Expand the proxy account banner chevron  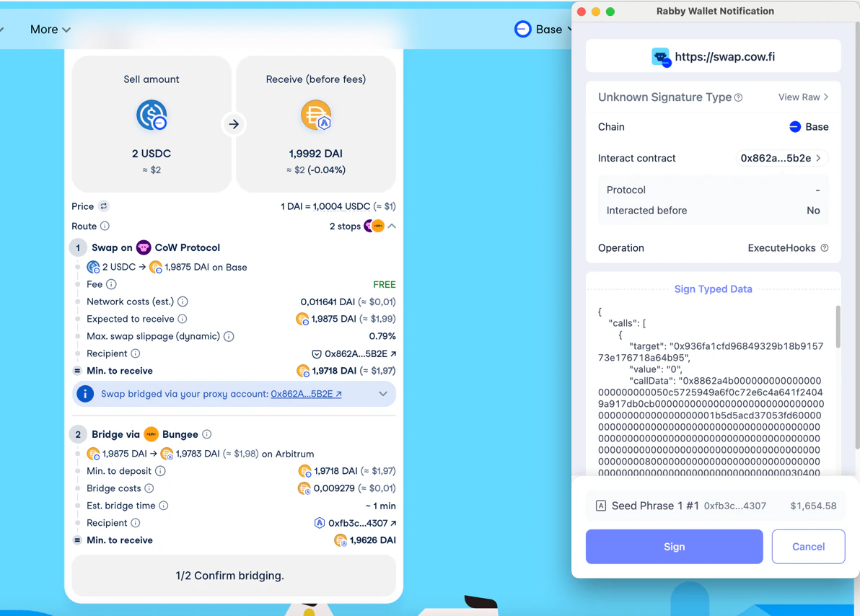(383, 394)
